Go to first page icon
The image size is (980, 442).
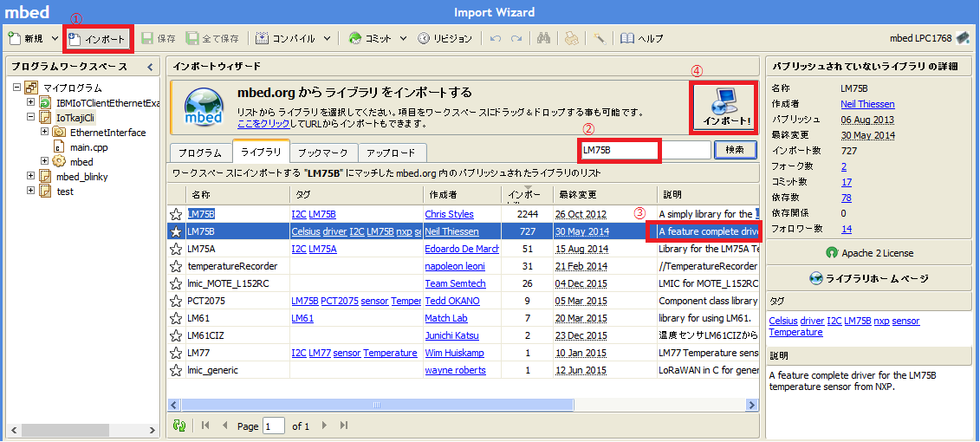pyautogui.click(x=205, y=426)
